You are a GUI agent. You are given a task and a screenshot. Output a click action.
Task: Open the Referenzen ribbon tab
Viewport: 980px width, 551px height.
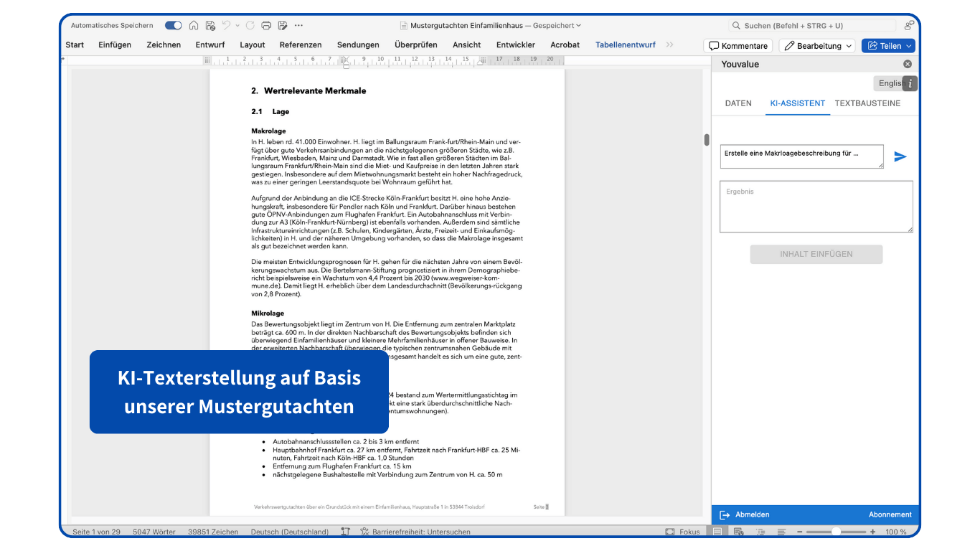click(x=301, y=44)
